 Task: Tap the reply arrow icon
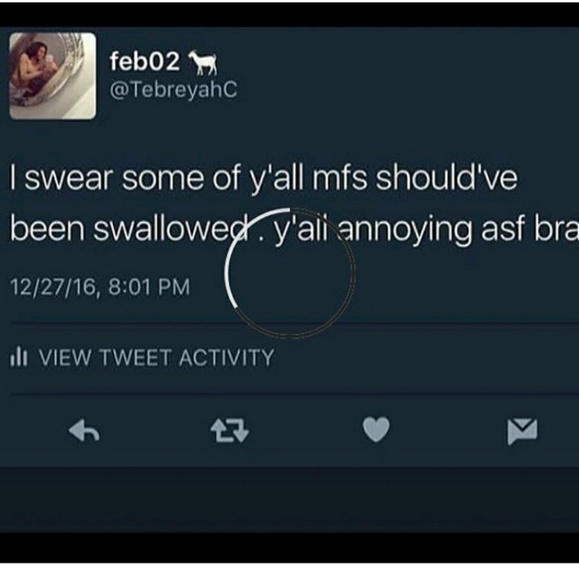(84, 431)
